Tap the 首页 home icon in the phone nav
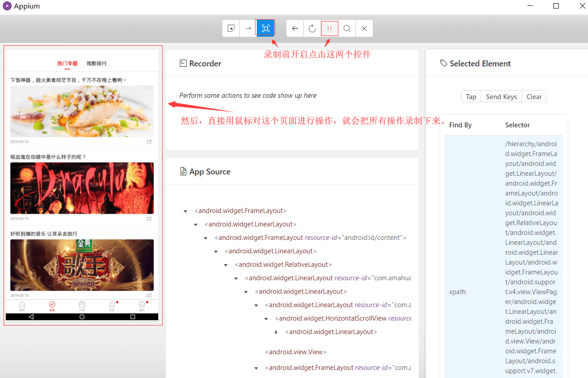588x378 pixels. 22,306
